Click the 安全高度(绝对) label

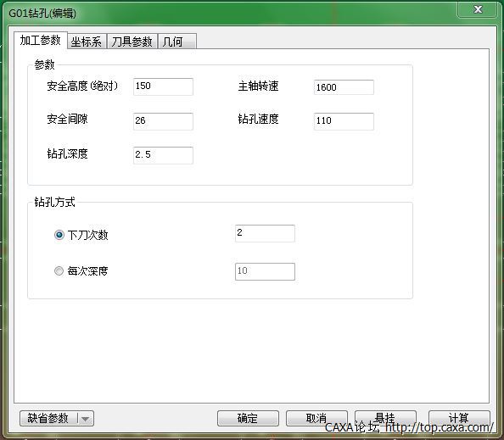click(82, 86)
